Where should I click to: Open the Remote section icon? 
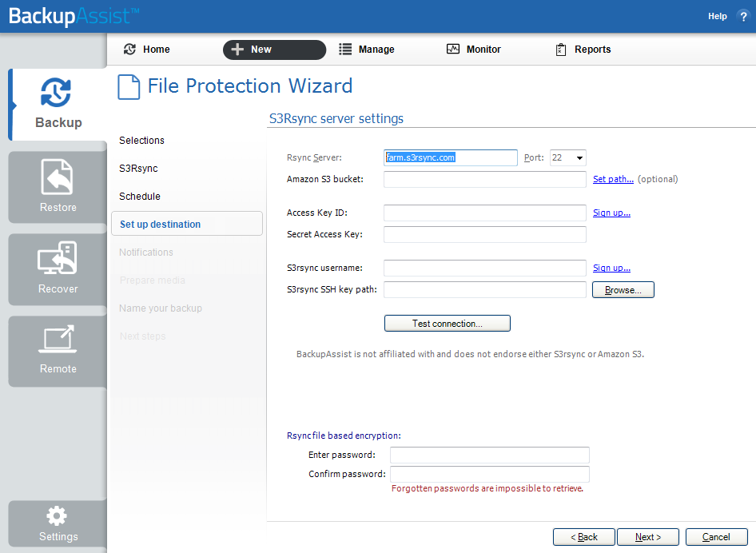tap(57, 339)
